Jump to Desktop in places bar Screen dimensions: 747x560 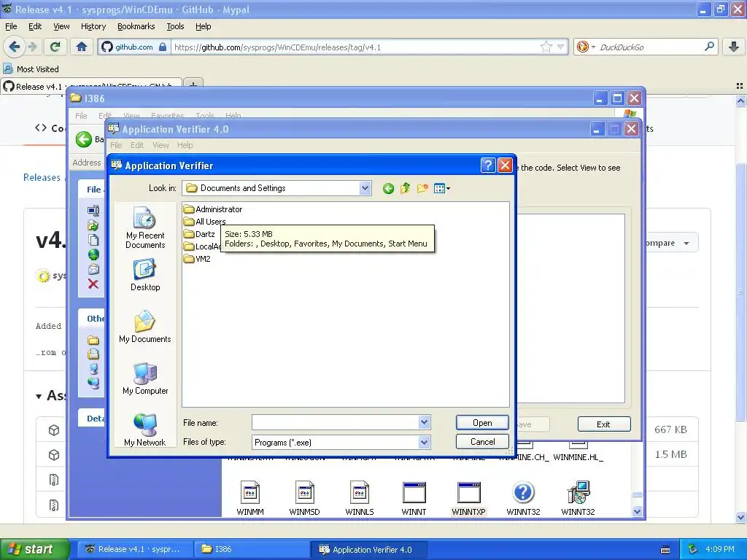[145, 275]
